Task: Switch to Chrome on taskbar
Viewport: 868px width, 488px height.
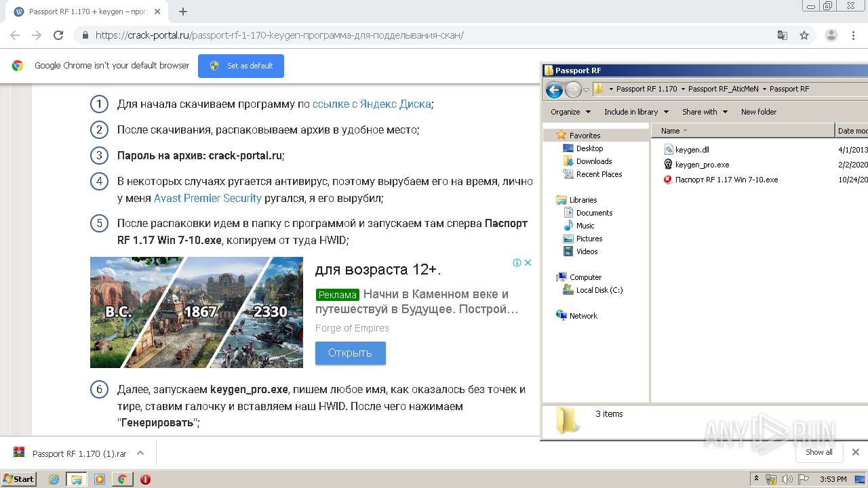Action: point(122,479)
